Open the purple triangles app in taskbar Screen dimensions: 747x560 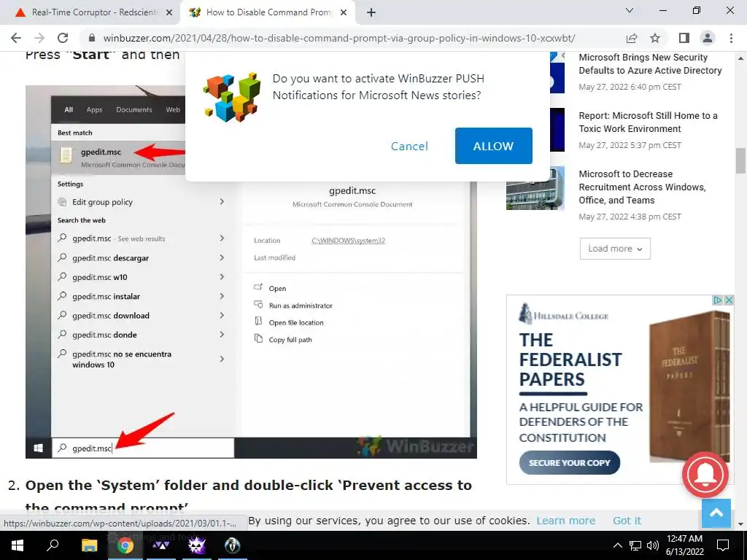point(161,545)
